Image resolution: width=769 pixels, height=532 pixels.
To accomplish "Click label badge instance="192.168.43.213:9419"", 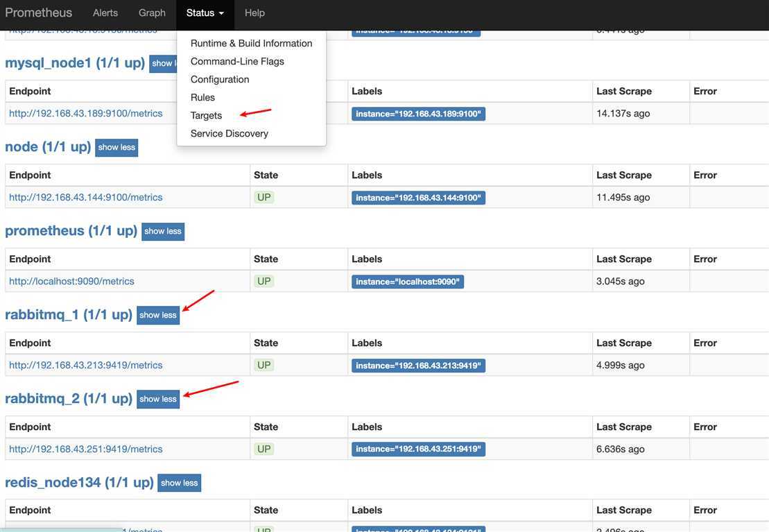I will (x=418, y=366).
